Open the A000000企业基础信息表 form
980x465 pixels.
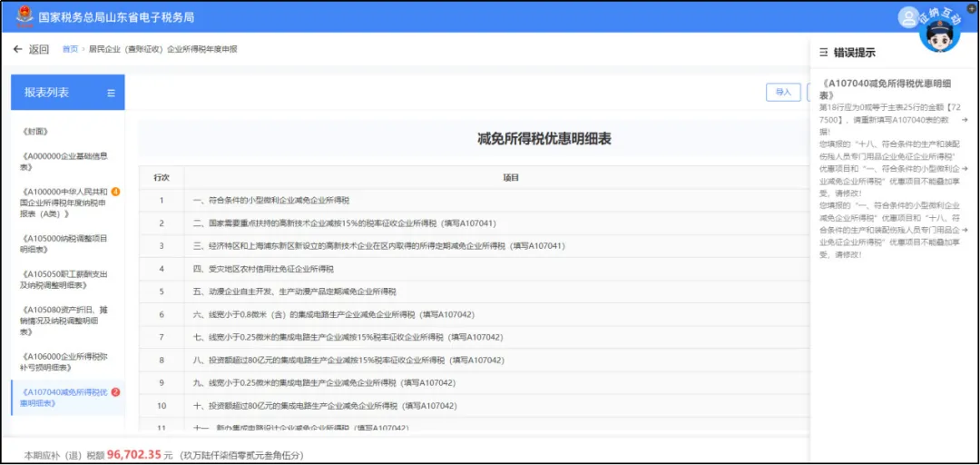click(64, 162)
